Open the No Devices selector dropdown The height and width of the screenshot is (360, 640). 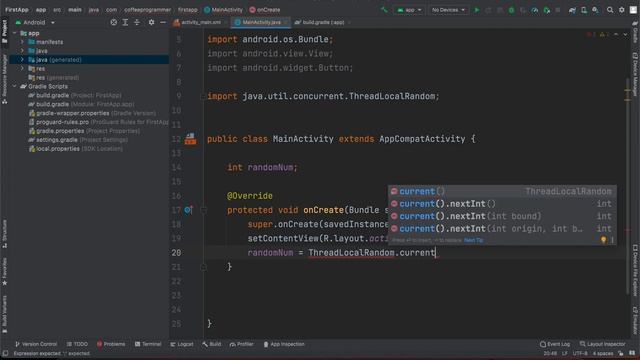pos(448,10)
